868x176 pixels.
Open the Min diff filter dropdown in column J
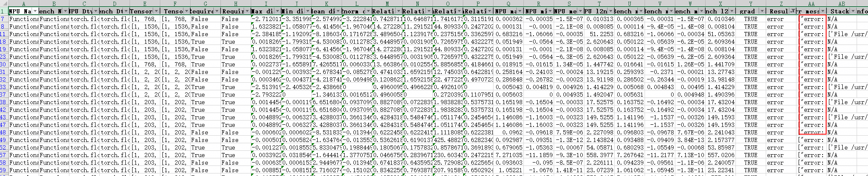(x=308, y=11)
